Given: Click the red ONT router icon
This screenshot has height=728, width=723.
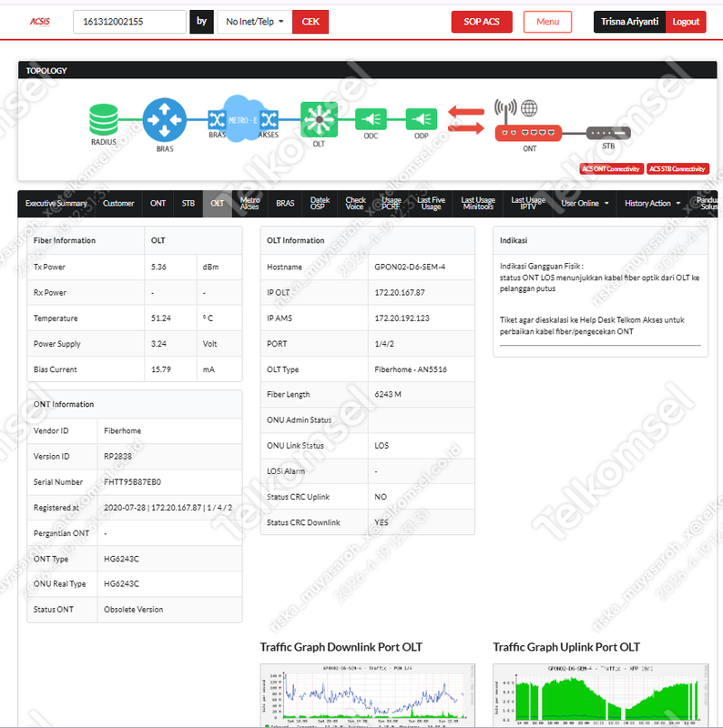Looking at the screenshot, I should click(x=528, y=133).
